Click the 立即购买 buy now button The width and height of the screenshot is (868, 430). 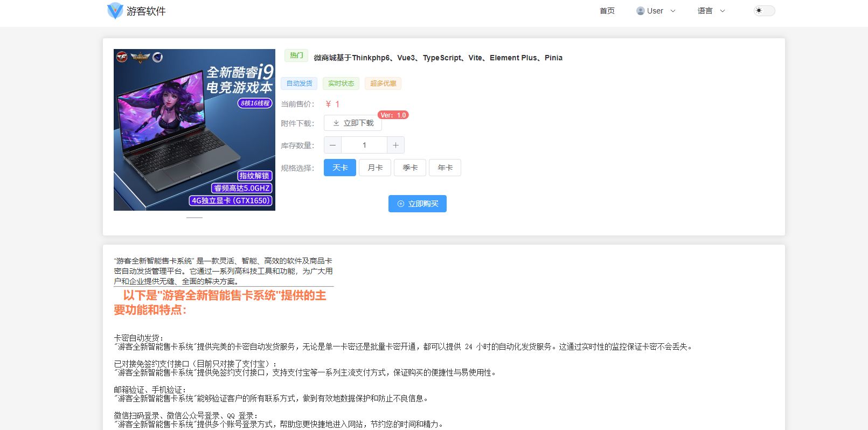tap(418, 204)
